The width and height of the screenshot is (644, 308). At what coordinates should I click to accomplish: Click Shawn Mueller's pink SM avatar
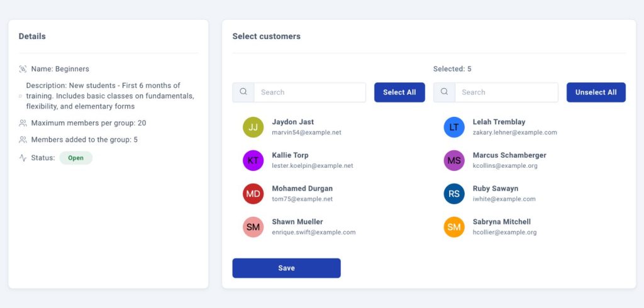pos(253,227)
